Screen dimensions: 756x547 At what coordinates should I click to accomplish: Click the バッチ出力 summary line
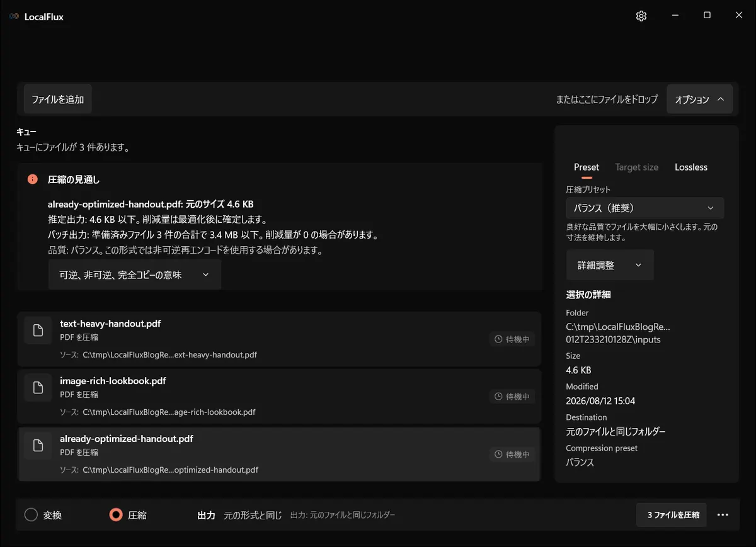coord(213,235)
